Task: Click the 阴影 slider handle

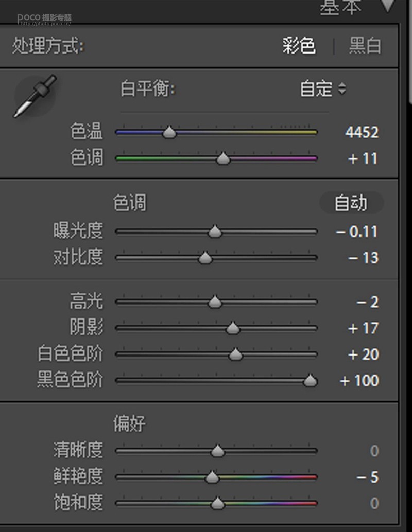Action: (233, 328)
